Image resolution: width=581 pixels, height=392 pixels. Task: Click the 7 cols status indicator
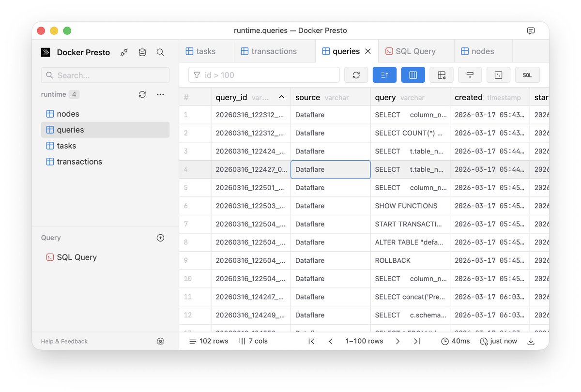pos(253,341)
